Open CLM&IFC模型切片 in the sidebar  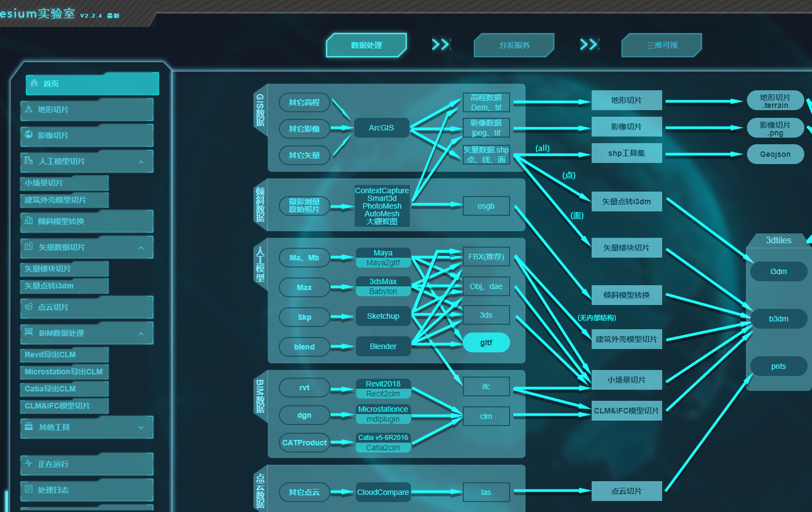pyautogui.click(x=64, y=406)
